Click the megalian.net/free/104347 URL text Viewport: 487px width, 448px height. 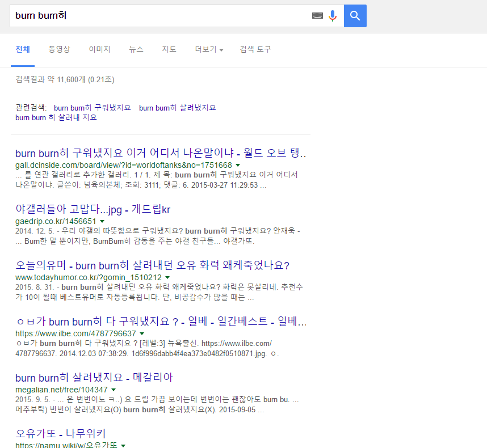(61, 390)
